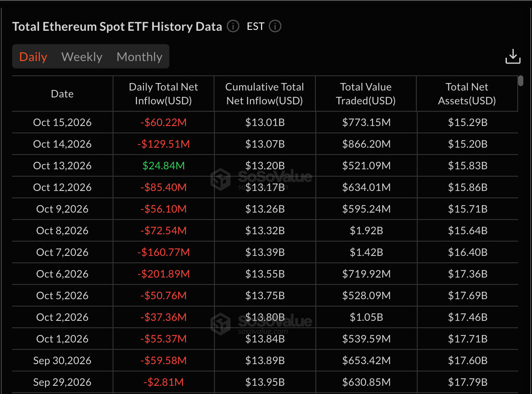Click the $17.79B net assets cell
532x394 pixels.
[468, 382]
